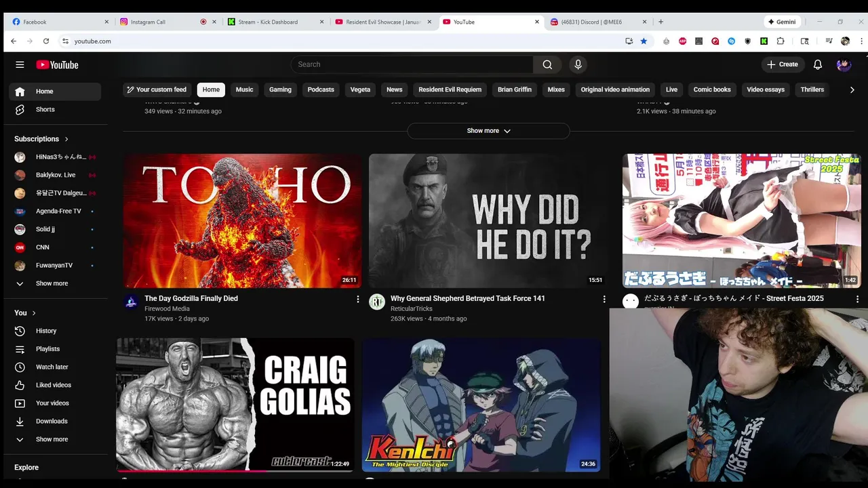This screenshot has height=488, width=868.
Task: Bookmark this page with star icon
Action: (644, 41)
